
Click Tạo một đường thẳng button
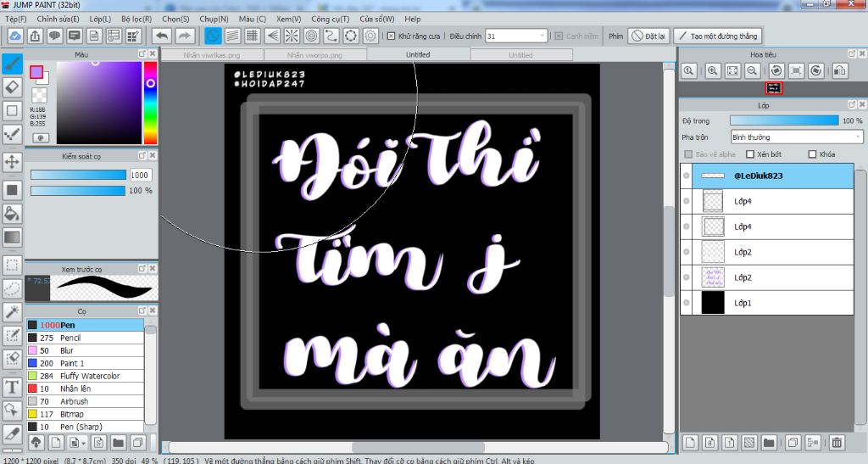coord(717,36)
